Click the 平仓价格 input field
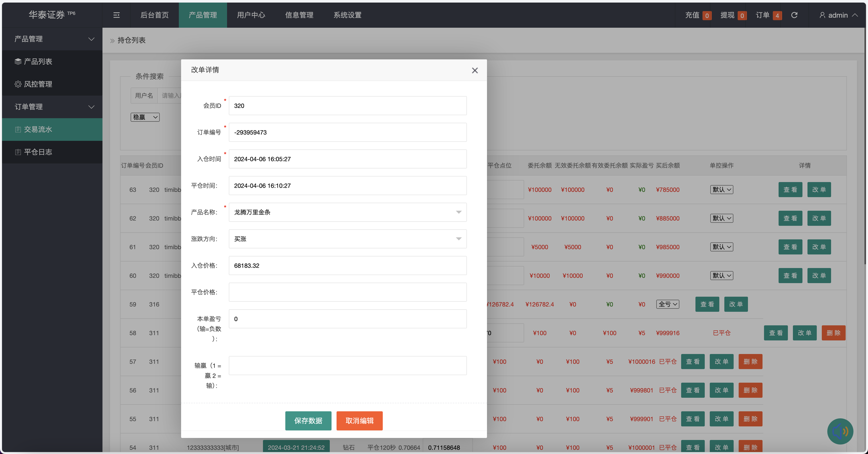 347,292
